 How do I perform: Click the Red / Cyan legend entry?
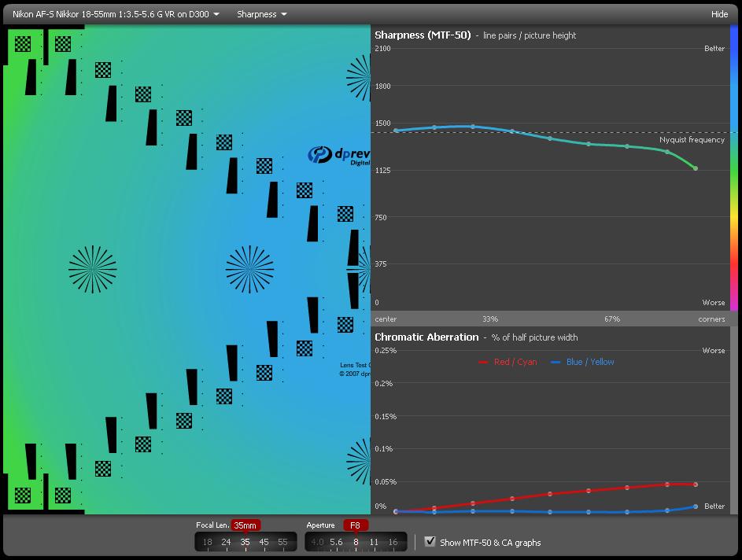(508, 362)
